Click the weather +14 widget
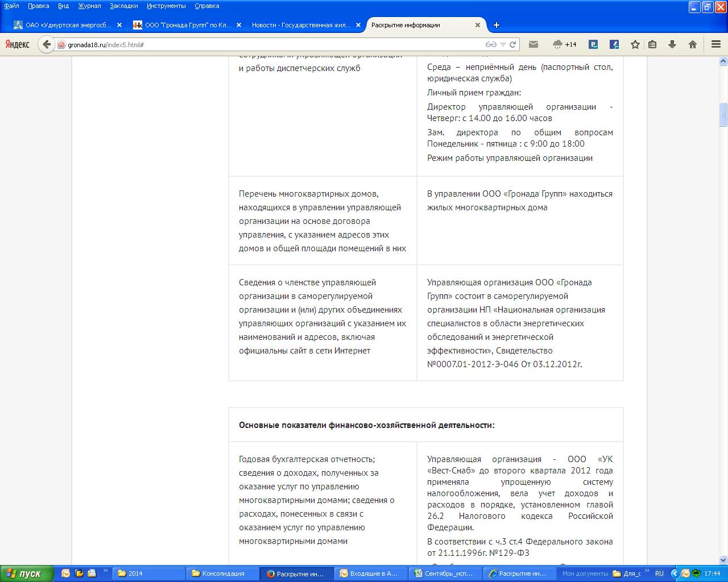The width and height of the screenshot is (728, 582). pyautogui.click(x=564, y=44)
